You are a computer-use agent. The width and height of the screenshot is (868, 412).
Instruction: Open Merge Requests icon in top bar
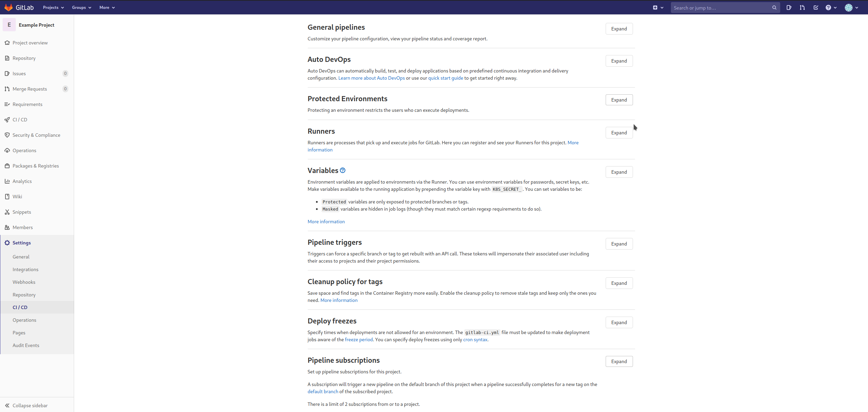[x=802, y=8]
